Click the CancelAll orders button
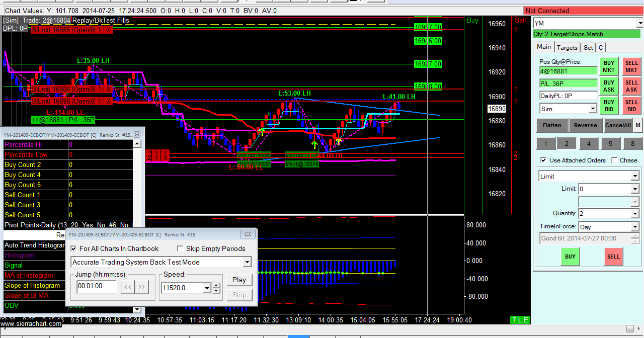Viewport: 644px width, 338px height. point(618,125)
